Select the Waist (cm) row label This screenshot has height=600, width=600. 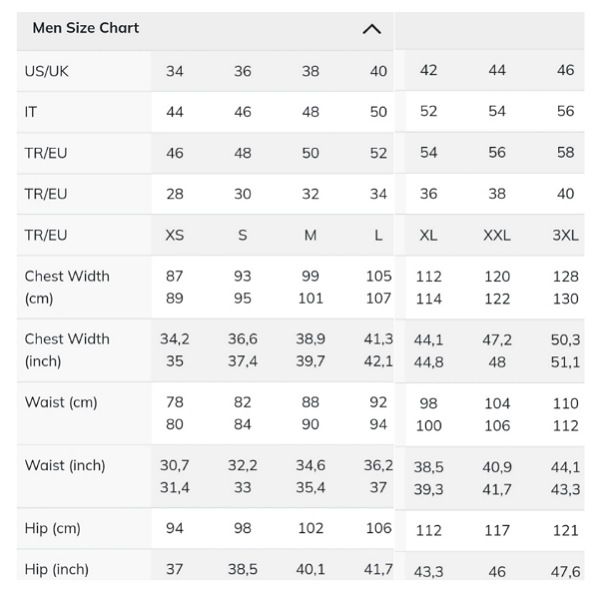(x=61, y=402)
